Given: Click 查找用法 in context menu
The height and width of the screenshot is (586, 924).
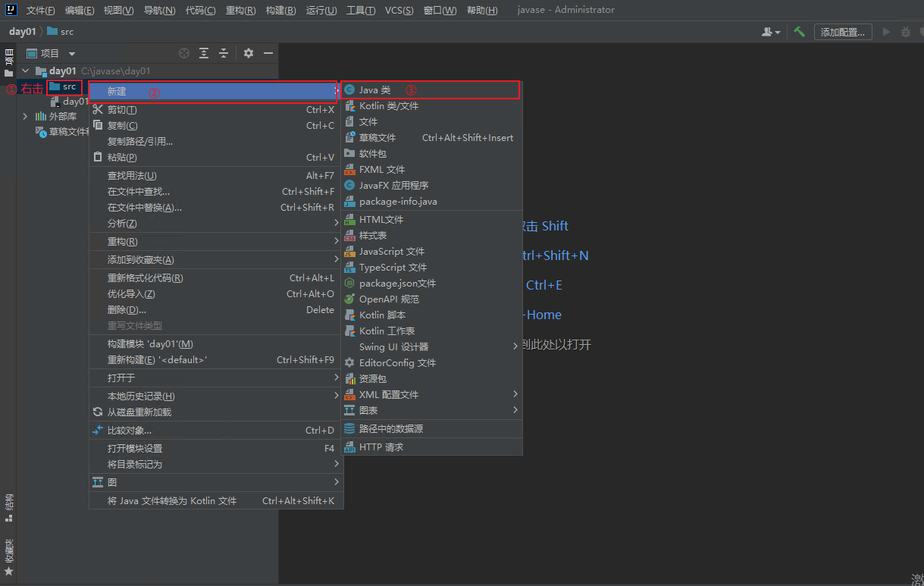Looking at the screenshot, I should click(216, 175).
